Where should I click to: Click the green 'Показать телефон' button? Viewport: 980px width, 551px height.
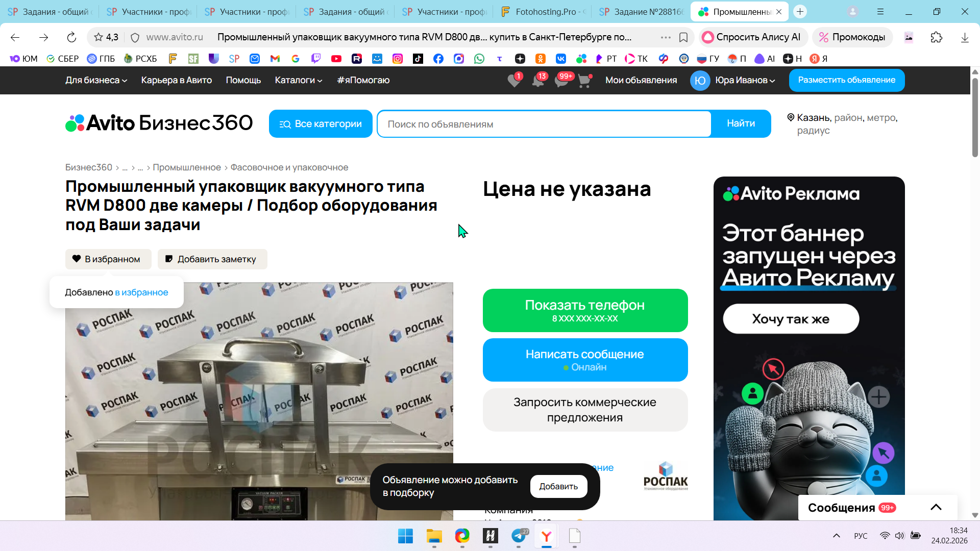585,310
